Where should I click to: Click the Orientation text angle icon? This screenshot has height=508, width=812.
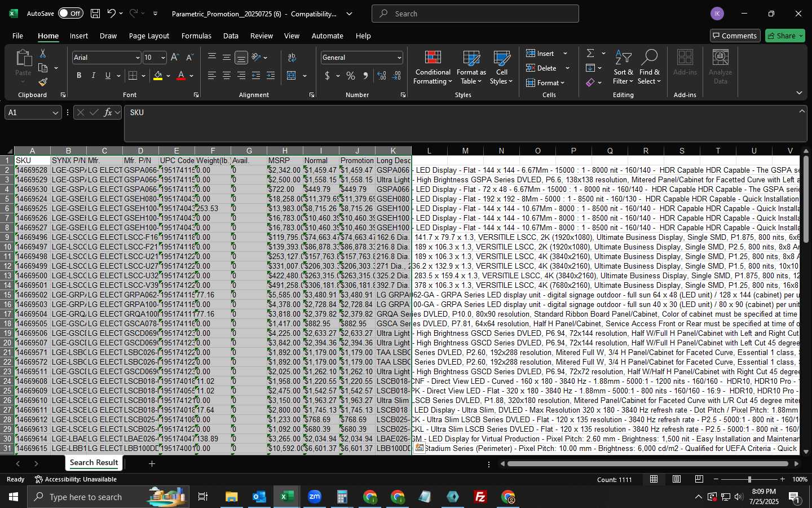[x=257, y=58]
